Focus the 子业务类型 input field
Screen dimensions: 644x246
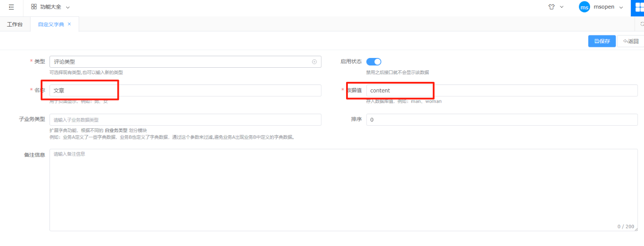[185, 120]
